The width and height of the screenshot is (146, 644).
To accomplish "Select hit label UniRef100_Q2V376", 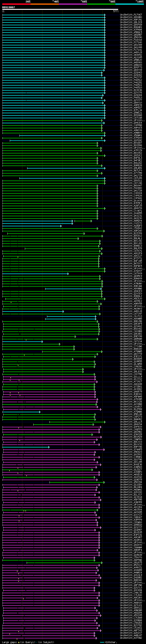I will click(x=131, y=93).
